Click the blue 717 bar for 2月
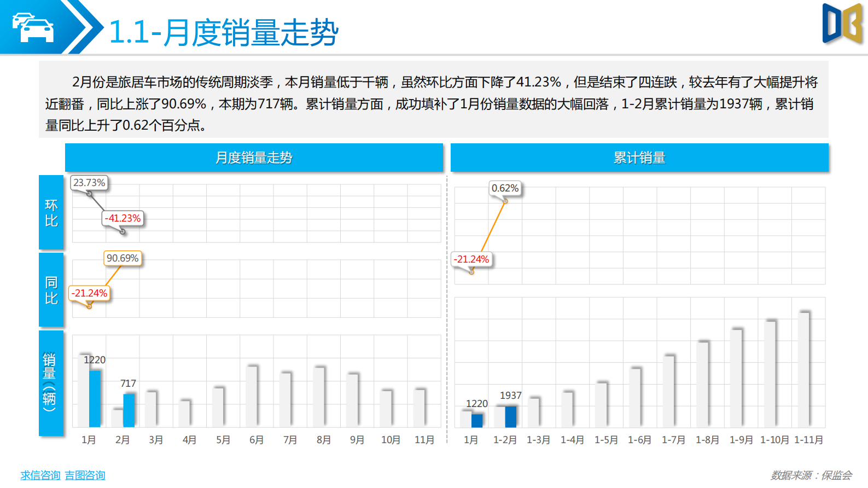Viewport: 868px width, 488px height. tap(129, 410)
